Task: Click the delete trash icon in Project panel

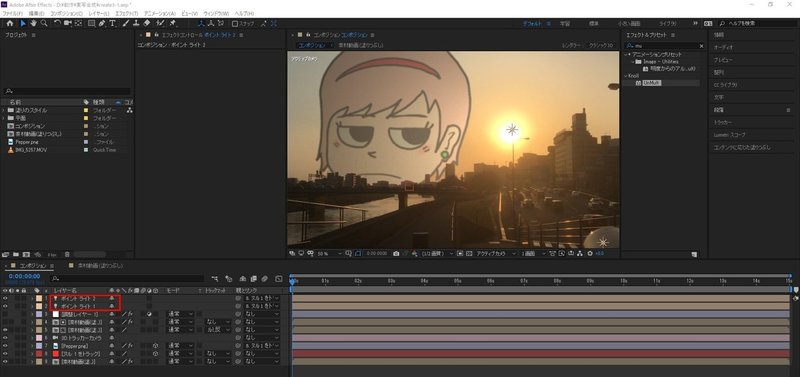Action: point(67,254)
